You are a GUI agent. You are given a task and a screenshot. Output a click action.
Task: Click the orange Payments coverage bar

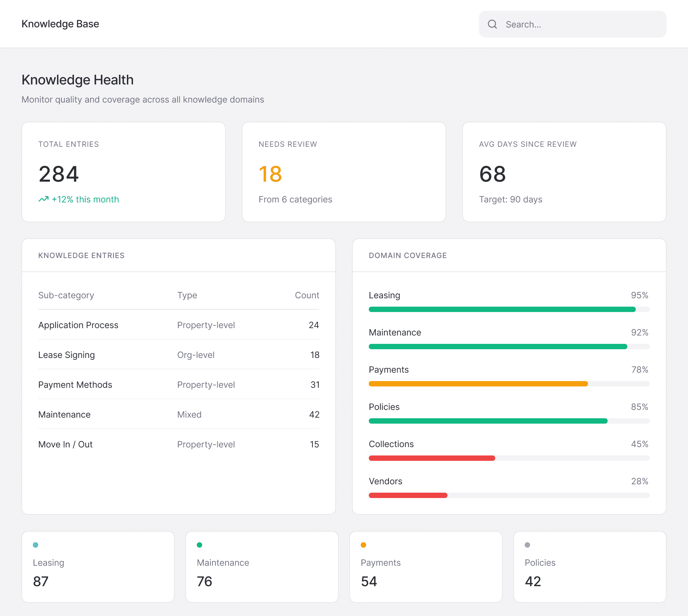pos(478,384)
